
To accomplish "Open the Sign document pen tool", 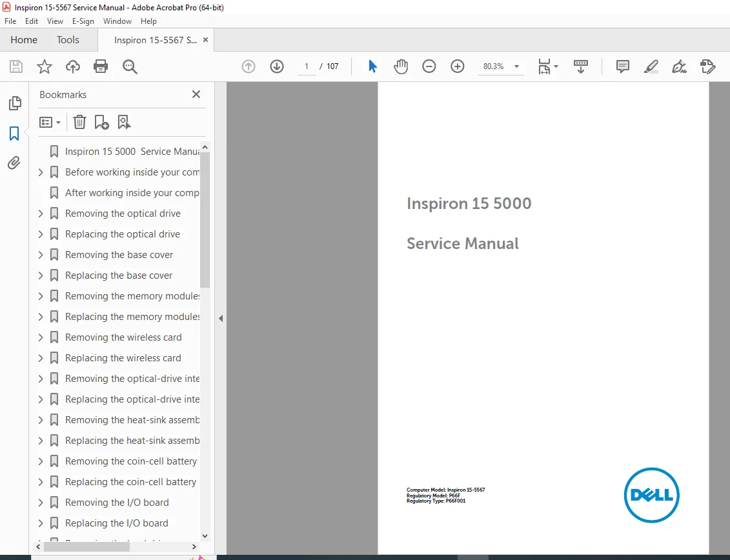I will pyautogui.click(x=679, y=66).
